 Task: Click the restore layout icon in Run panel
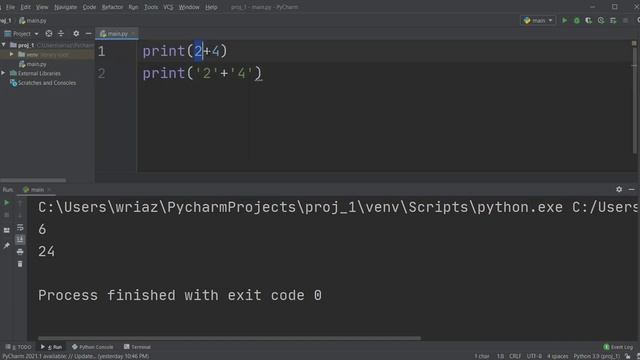[x=7, y=230]
